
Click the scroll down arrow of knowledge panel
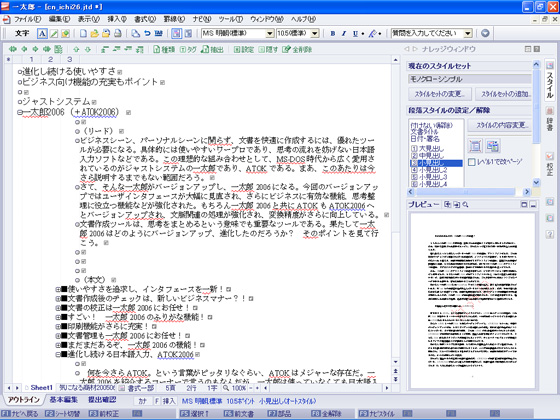536,182
